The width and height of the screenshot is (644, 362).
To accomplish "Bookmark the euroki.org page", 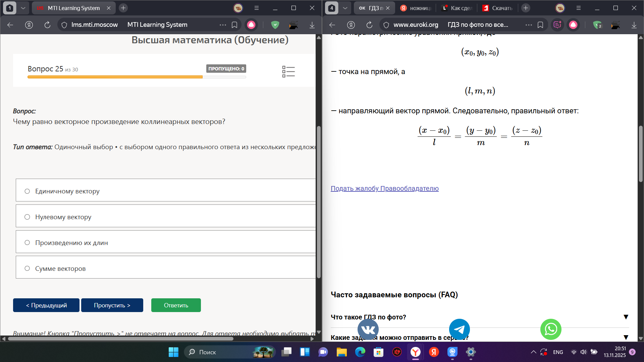I will pos(540,25).
